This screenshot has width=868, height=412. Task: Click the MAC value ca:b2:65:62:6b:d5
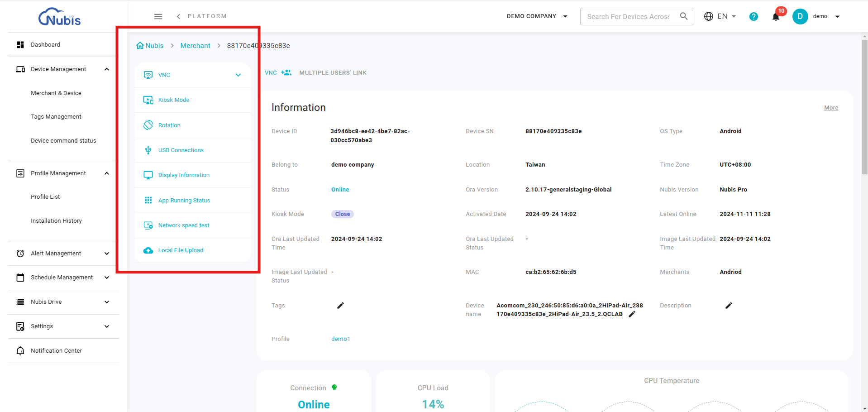[551, 272]
